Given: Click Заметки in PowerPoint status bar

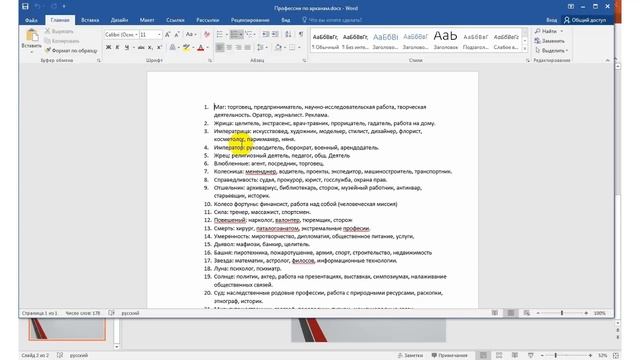Looking at the screenshot, I should 410,356.
